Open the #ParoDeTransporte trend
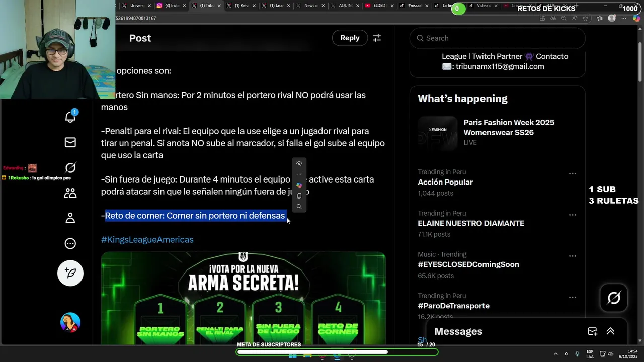 [453, 306]
